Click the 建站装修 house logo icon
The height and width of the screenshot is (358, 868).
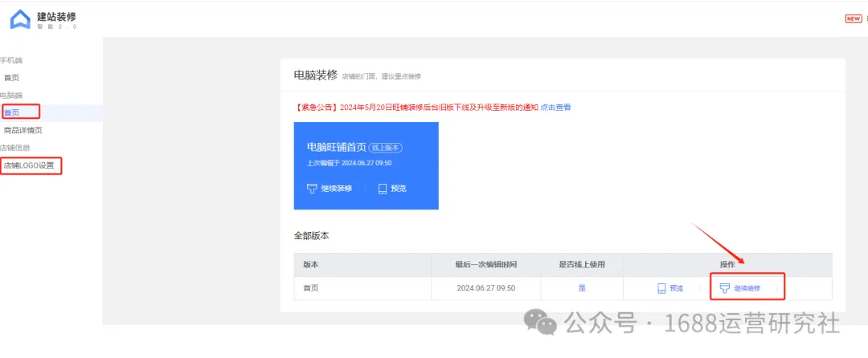click(x=20, y=18)
